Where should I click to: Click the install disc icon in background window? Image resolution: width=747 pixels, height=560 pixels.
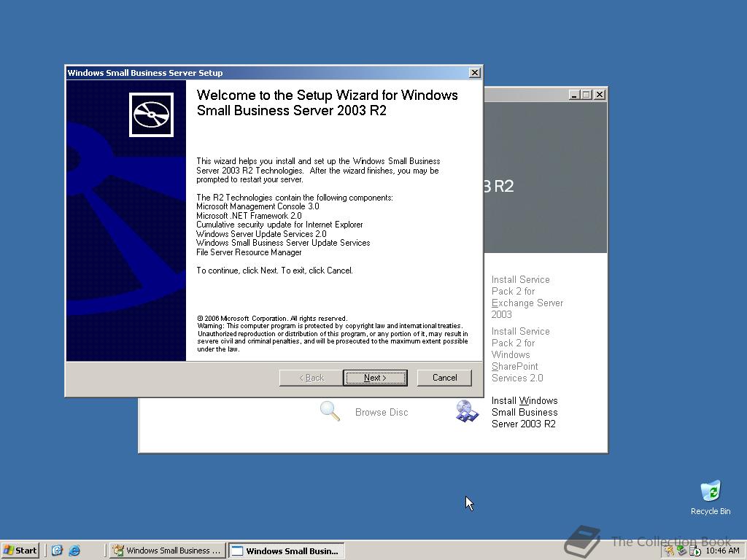(466, 411)
